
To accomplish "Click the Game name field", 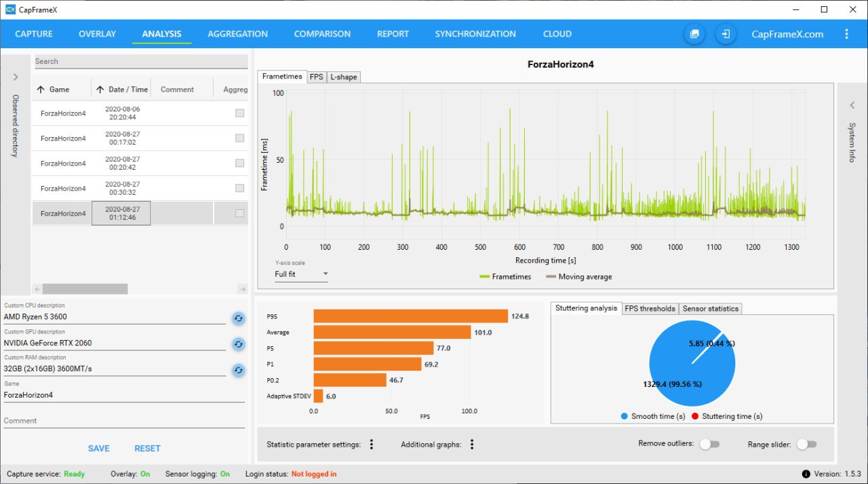I will click(x=124, y=395).
